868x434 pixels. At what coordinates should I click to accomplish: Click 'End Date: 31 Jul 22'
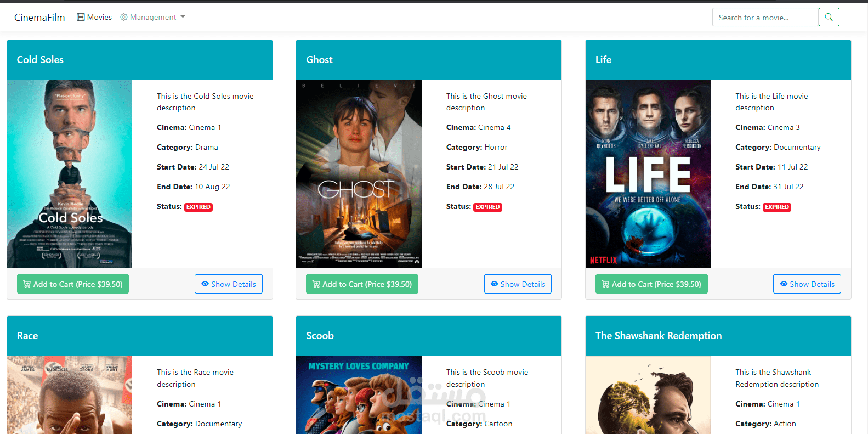[769, 187]
